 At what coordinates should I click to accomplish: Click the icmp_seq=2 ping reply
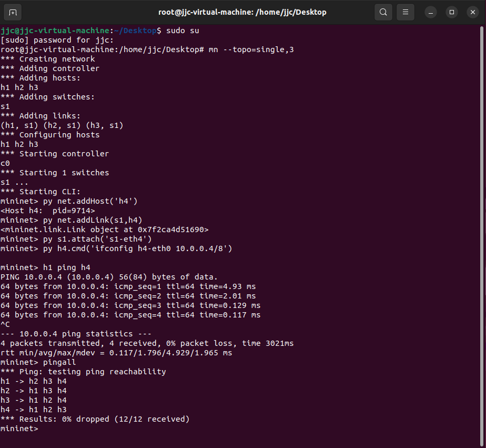128,296
